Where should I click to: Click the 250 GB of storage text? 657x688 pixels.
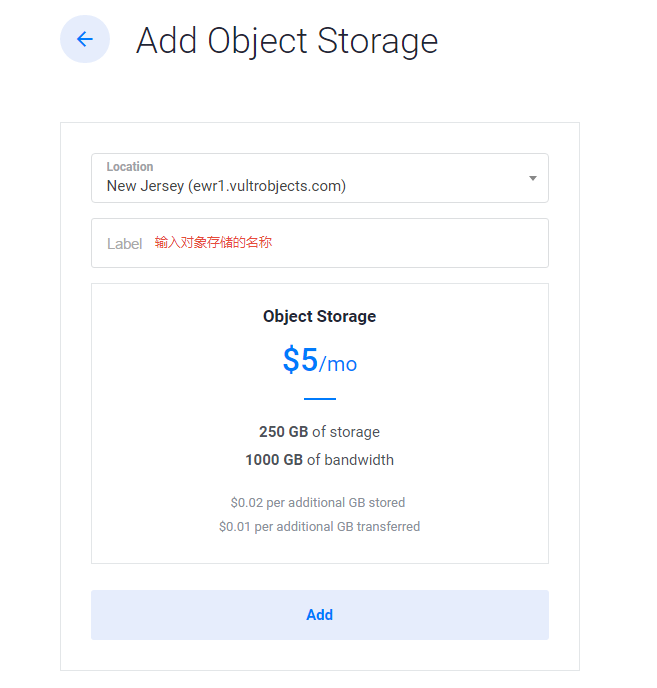pos(320,432)
